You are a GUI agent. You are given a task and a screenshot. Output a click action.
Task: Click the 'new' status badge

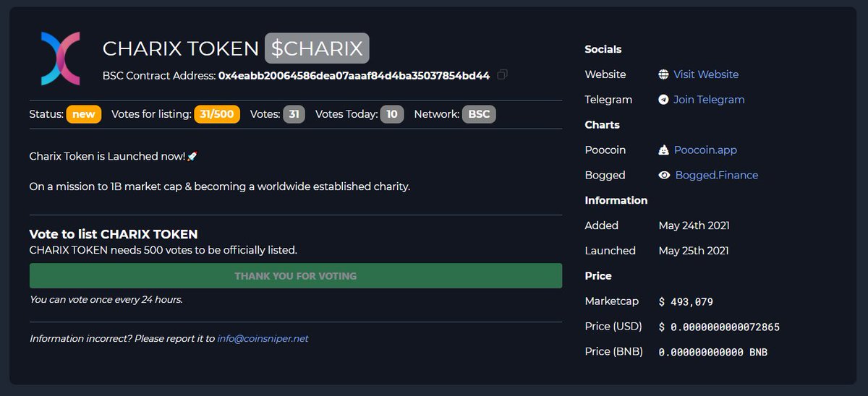tap(84, 114)
